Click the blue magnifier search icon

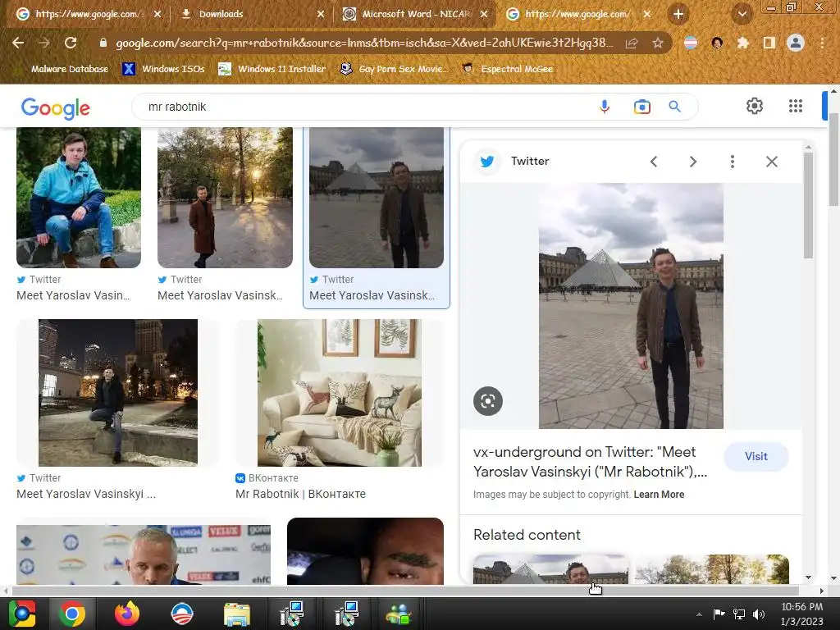(x=675, y=107)
